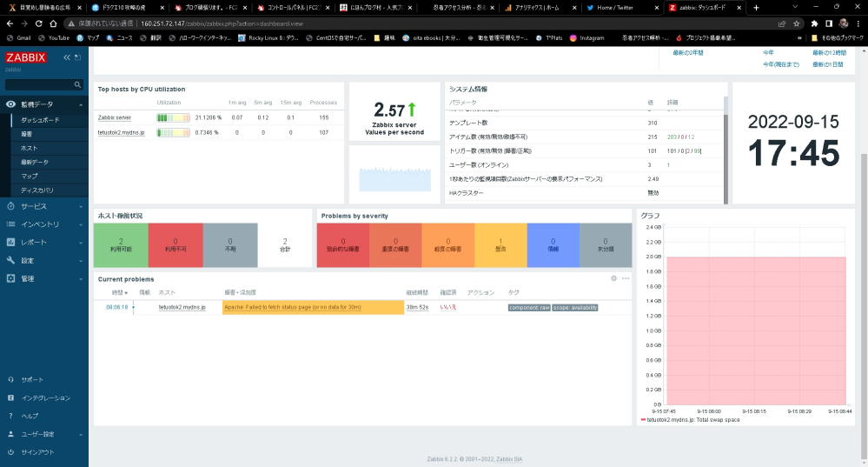The width and height of the screenshot is (868, 467).
Task: Click the browser reload icon
Action: click(x=42, y=23)
